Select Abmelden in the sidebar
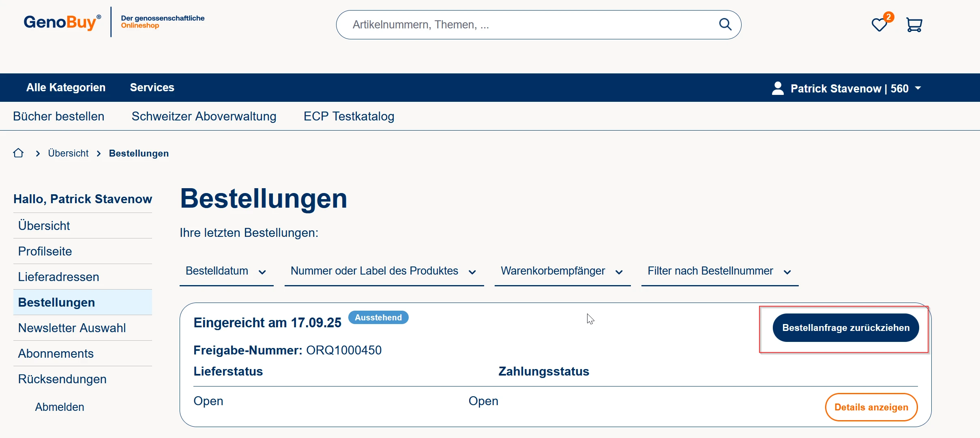 pos(60,407)
